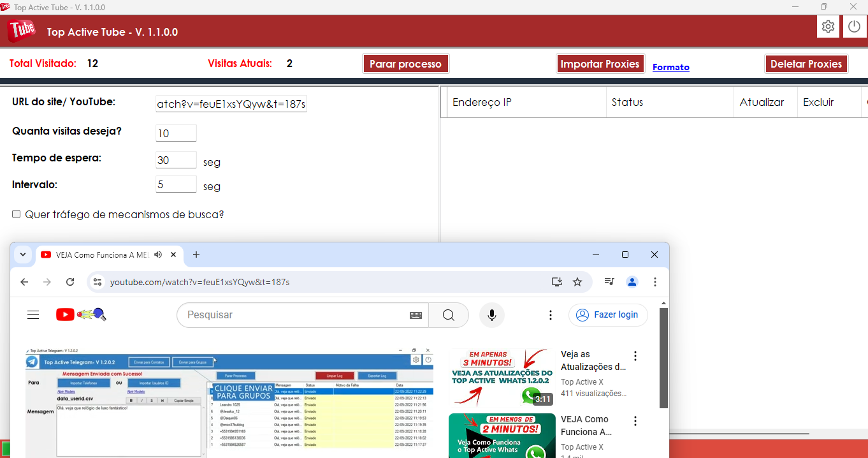Click the YouTube Pesquisar search box
Image resolution: width=868 pixels, height=458 pixels.
[293, 315]
